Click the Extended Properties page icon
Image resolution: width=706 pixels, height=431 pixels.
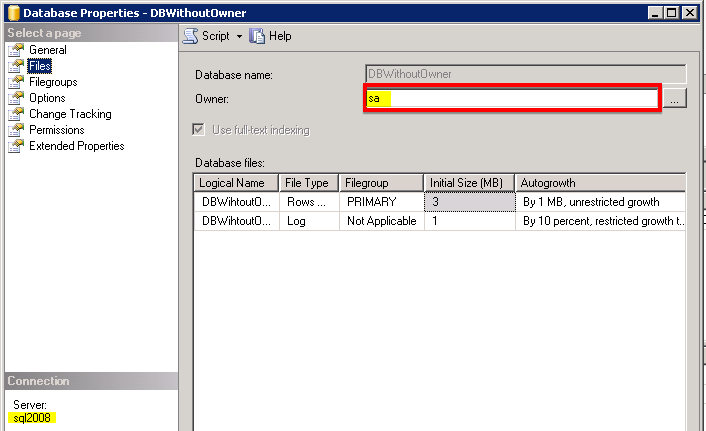click(16, 146)
